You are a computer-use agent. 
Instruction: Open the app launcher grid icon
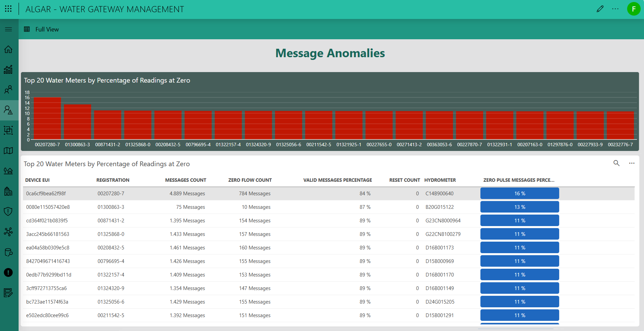[x=8, y=9]
